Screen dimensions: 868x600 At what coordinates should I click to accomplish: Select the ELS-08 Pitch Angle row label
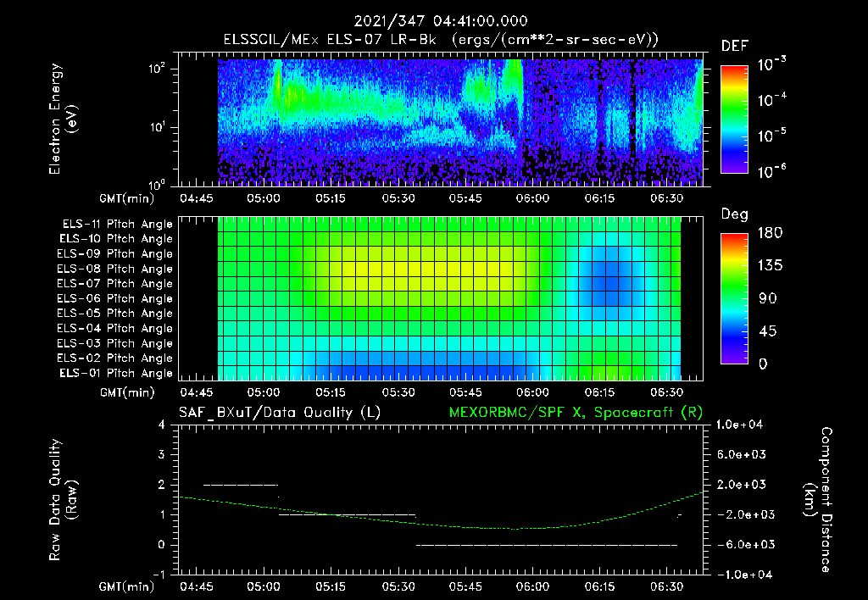tap(114, 269)
